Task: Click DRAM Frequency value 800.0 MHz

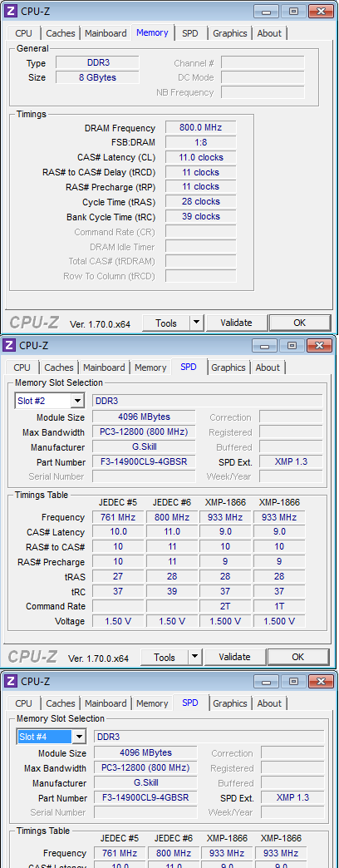Action: (201, 127)
